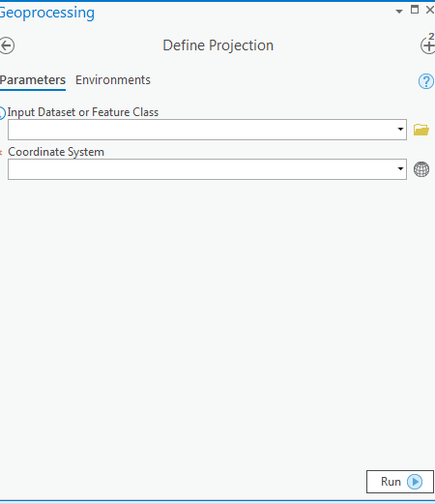
Task: Open Geoprocessing pane options dropdown arrow
Action: coord(399,12)
